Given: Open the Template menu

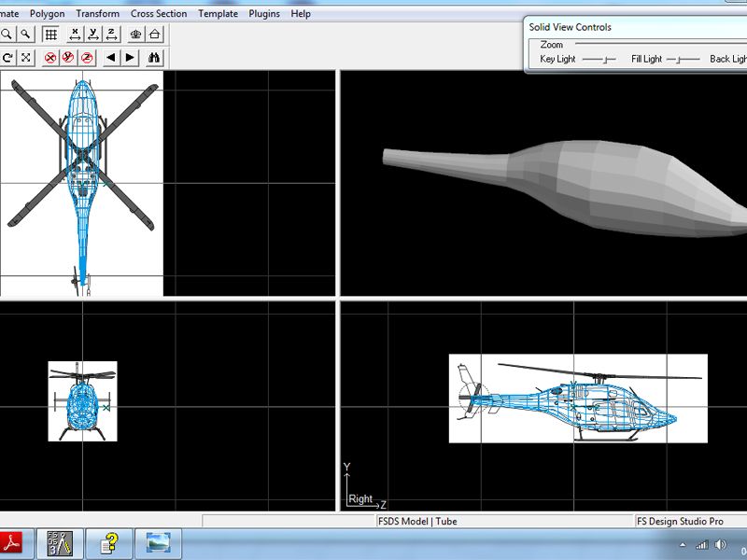Looking at the screenshot, I should 218,13.
